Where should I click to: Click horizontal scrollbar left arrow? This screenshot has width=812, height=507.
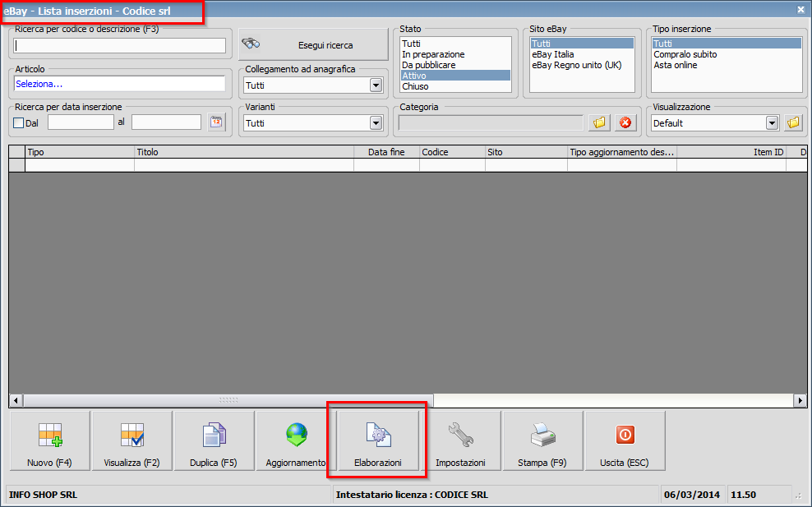click(x=16, y=400)
